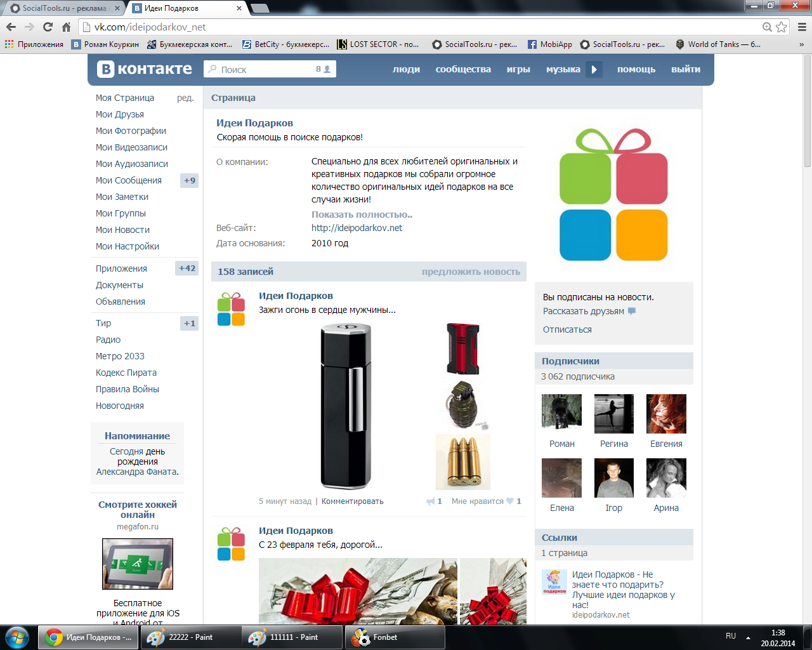Click выйти to log out
Screen dimensions: 812x650
[686, 69]
